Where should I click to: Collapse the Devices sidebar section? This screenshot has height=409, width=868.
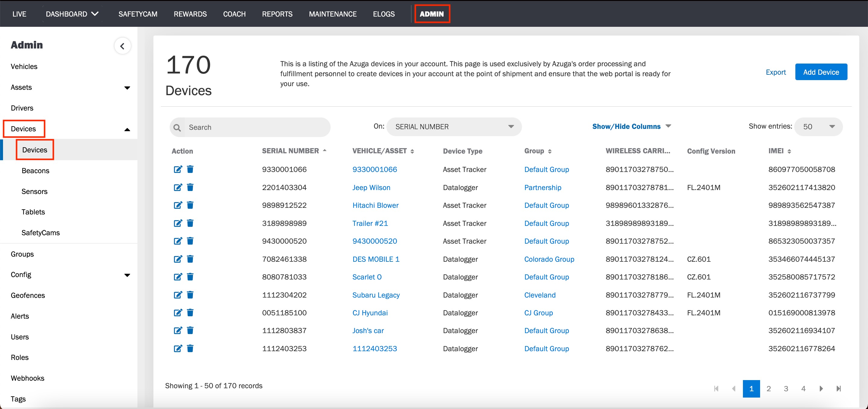click(127, 129)
